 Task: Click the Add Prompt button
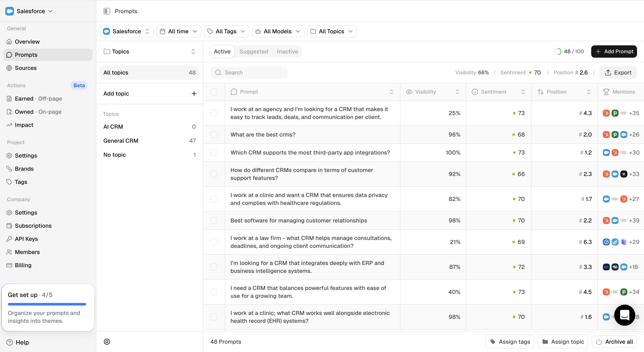(x=614, y=52)
